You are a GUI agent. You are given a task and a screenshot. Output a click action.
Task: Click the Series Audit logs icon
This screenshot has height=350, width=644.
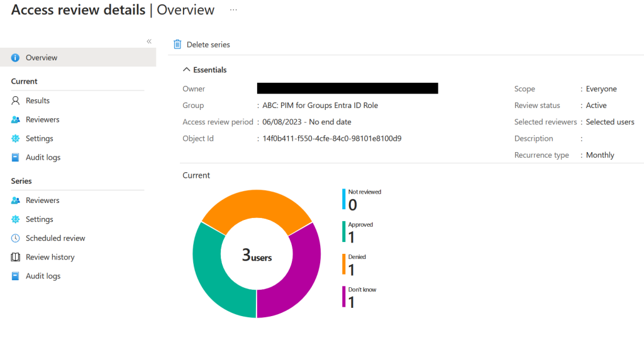[x=16, y=276]
